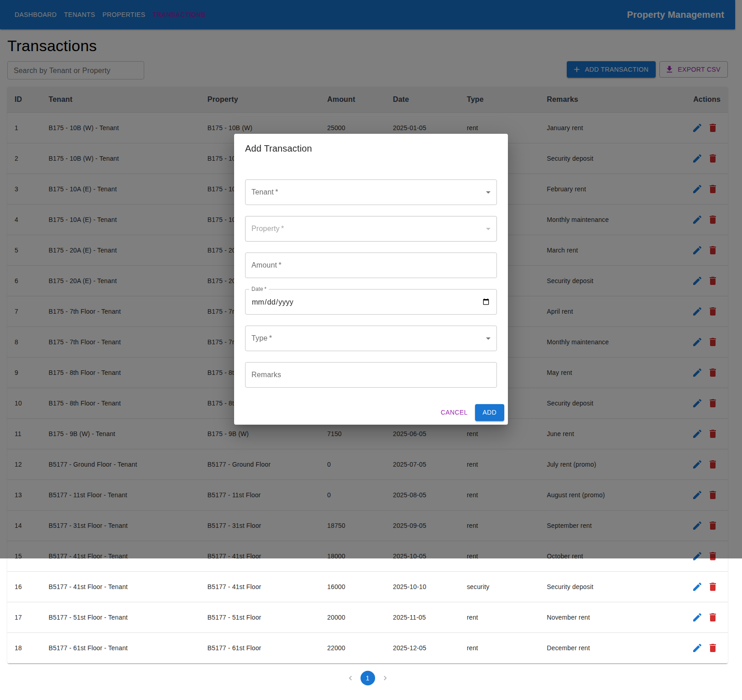The height and width of the screenshot is (700, 742).
Task: Select page 1 in pagination
Action: tap(368, 678)
